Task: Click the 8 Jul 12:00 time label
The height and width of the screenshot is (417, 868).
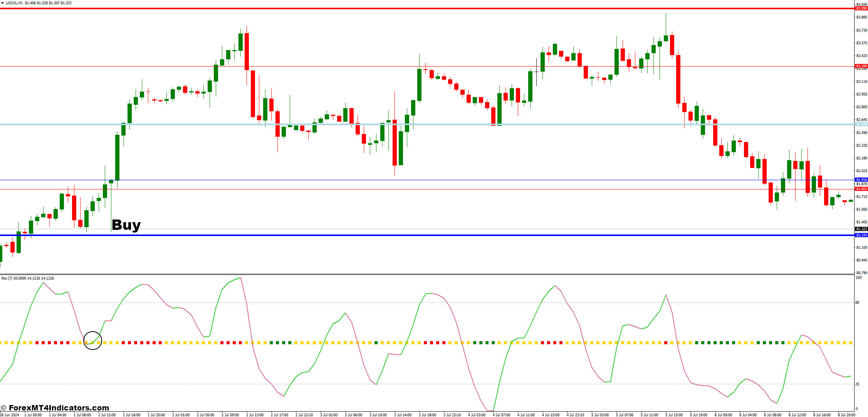Action: coord(797,415)
